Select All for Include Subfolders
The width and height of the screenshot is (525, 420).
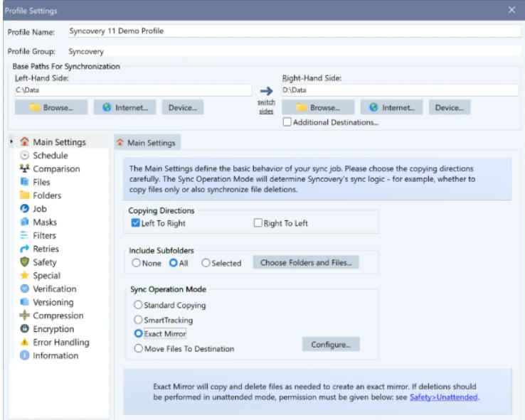click(x=173, y=263)
